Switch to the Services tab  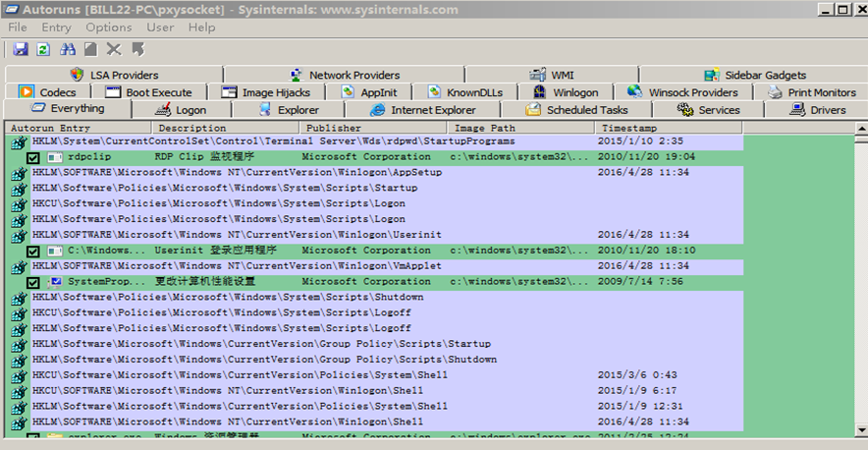pos(709,110)
